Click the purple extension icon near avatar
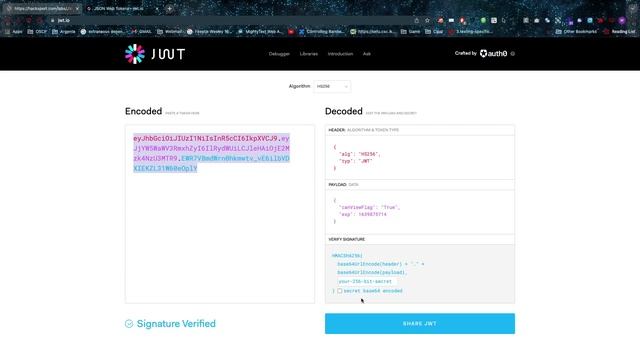The width and height of the screenshot is (640, 360). (569, 21)
